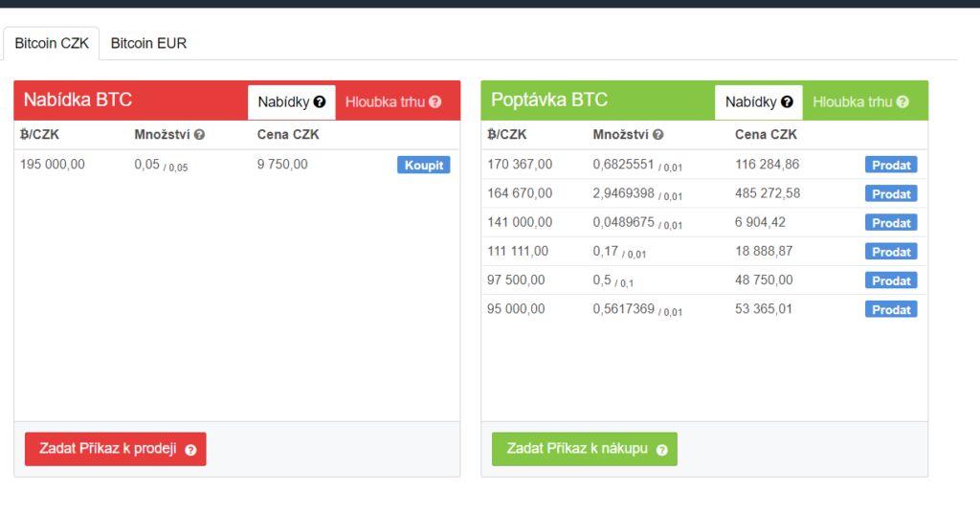The height and width of the screenshot is (515, 980).
Task: Click help icon on Zadat Příkaz k nákupu
Action: coord(662,450)
